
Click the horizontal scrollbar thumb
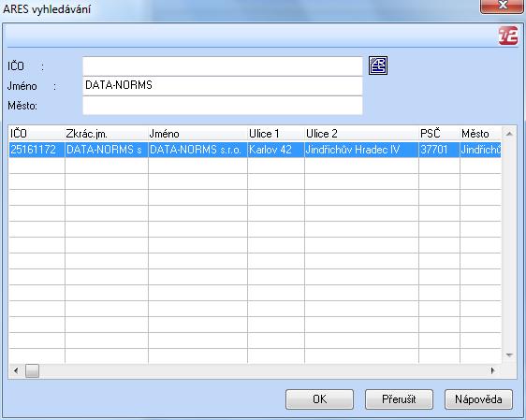[32, 370]
